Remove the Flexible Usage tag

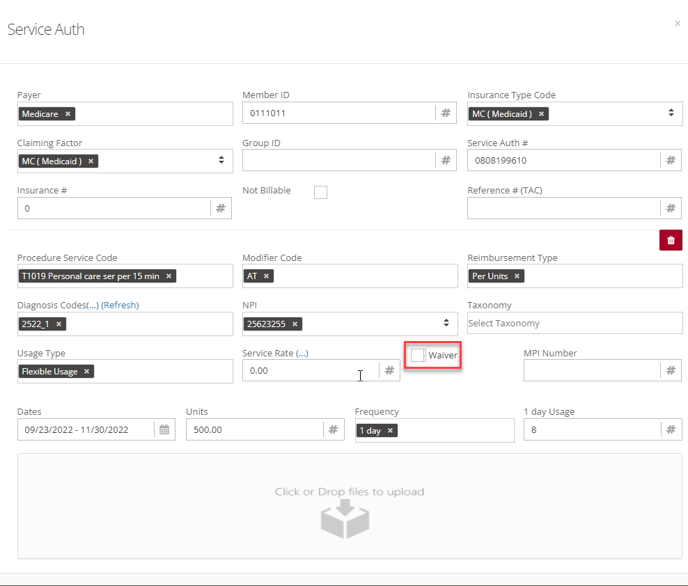click(x=86, y=372)
